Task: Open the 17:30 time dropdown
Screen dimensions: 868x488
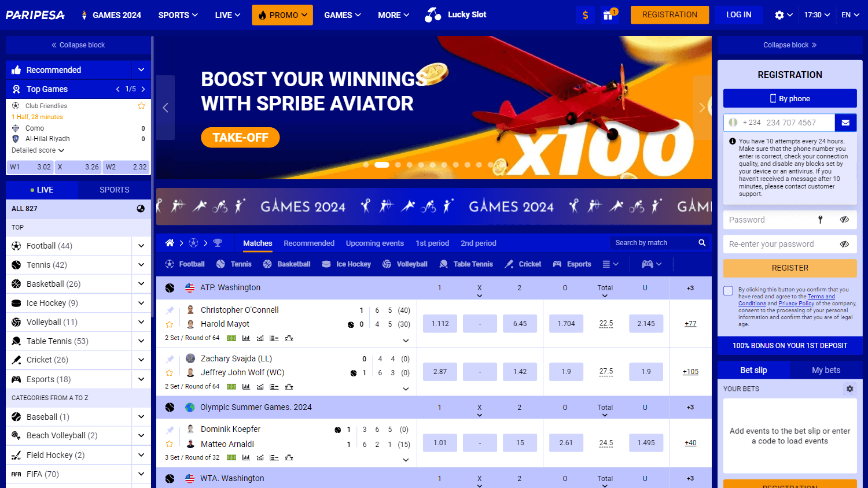Action: 817,15
